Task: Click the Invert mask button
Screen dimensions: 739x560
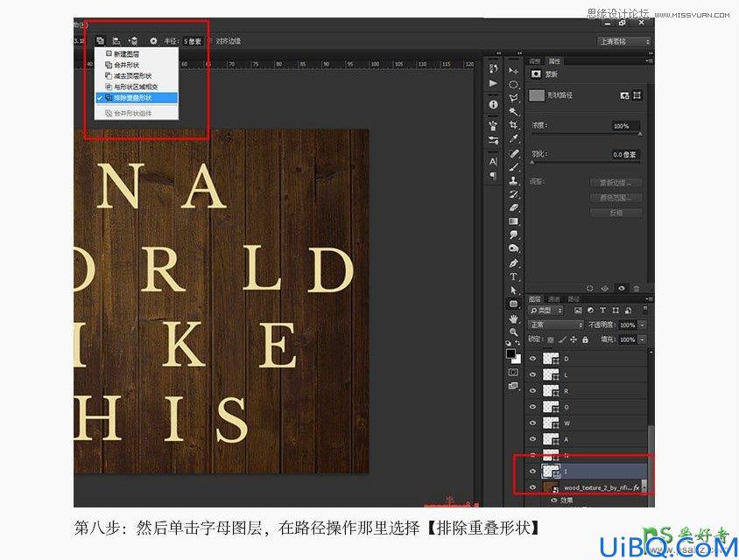Action: pos(616,213)
